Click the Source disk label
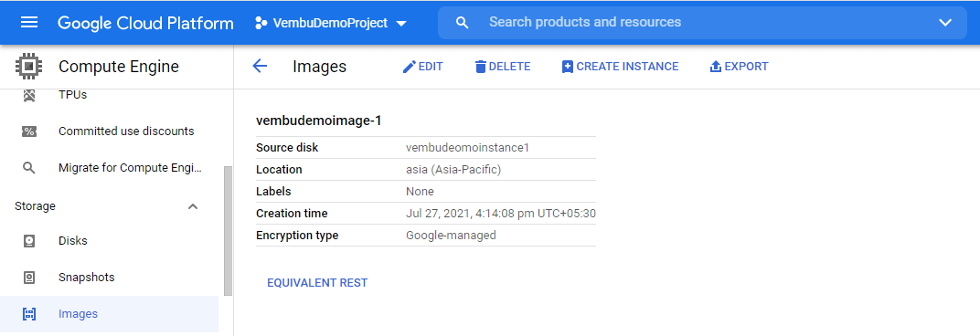 [287, 148]
